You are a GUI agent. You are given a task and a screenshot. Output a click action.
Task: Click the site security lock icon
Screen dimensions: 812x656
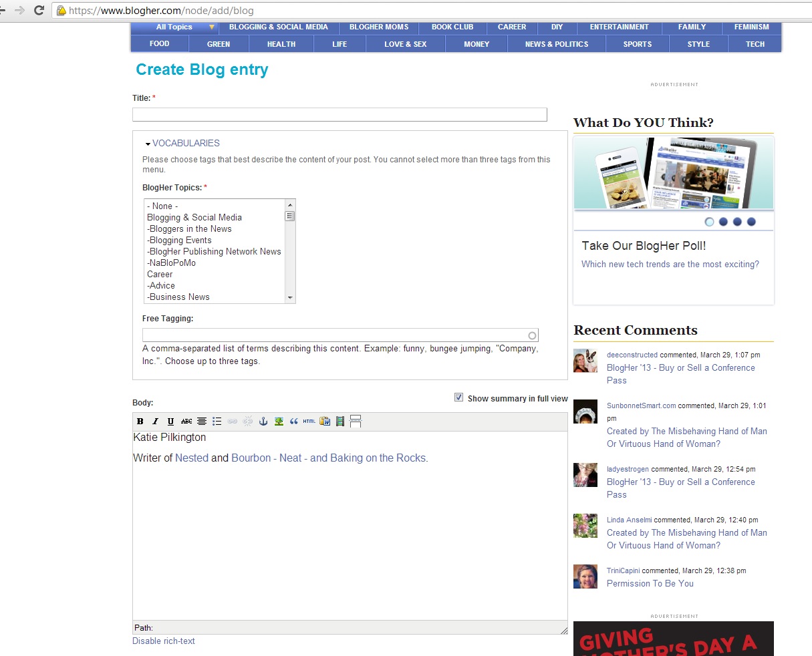[x=61, y=11]
